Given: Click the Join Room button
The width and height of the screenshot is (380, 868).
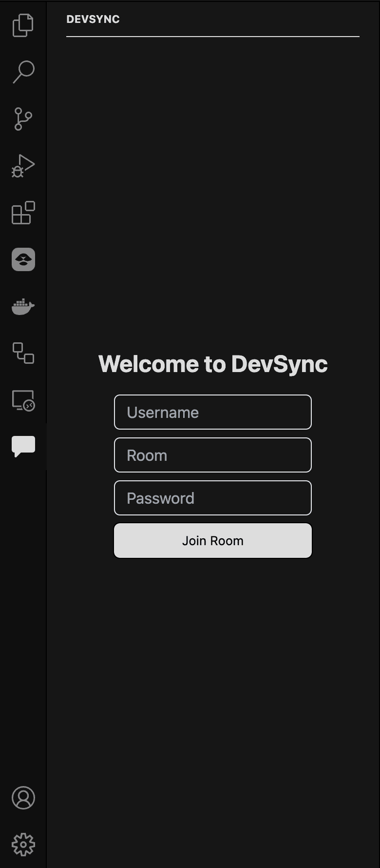Looking at the screenshot, I should coord(213,540).
